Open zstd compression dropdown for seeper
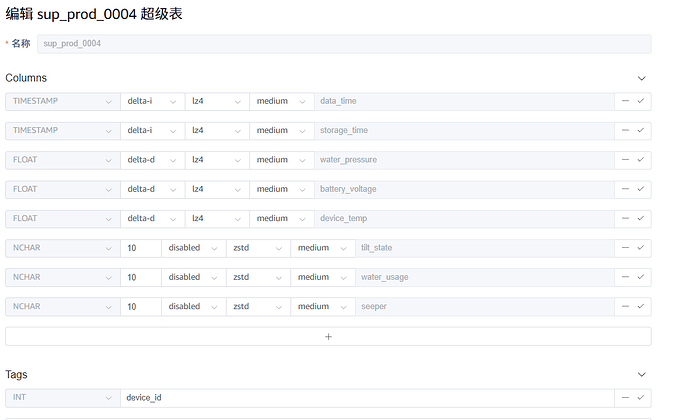This screenshot has width=690, height=420. [x=258, y=307]
